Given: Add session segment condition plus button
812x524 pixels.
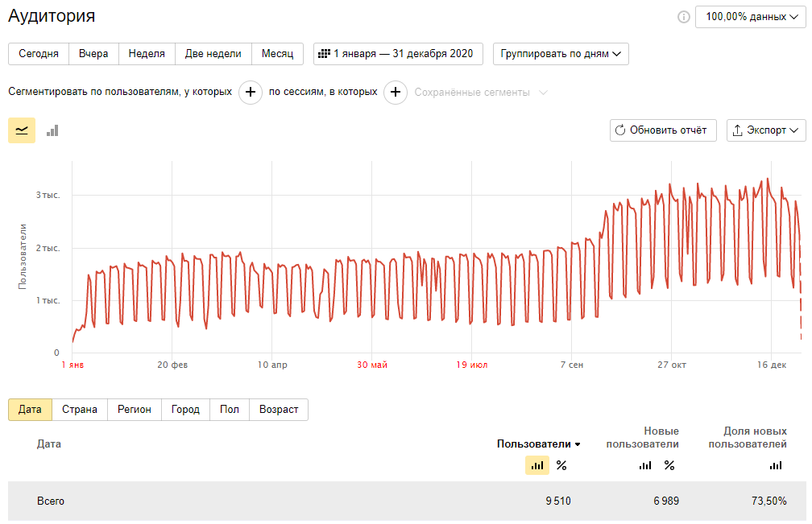Looking at the screenshot, I should coord(395,93).
